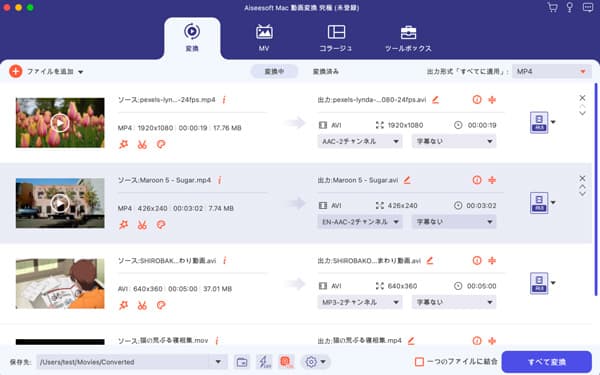This screenshot has height=375, width=600.
Task: Toggle the red GPU hardware icon
Action: pos(286,362)
